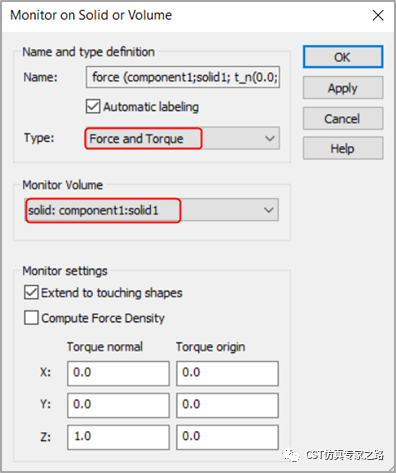Close the Monitor on Solid or Volume dialog
Image resolution: width=396 pixels, height=473 pixels.
[378, 15]
